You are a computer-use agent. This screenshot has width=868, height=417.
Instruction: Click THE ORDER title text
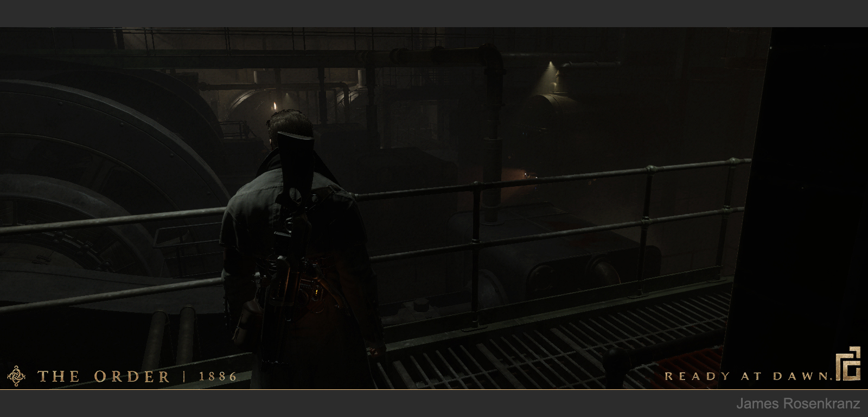pyautogui.click(x=103, y=376)
